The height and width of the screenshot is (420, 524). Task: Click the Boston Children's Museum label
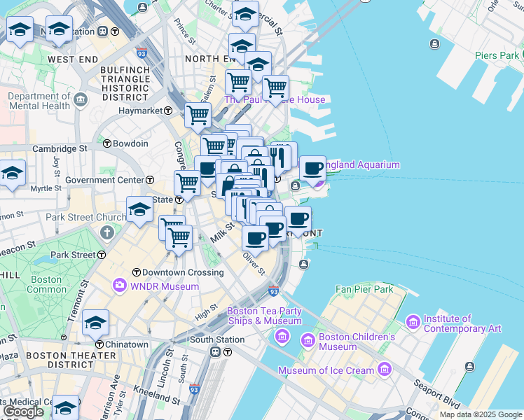[x=357, y=342]
